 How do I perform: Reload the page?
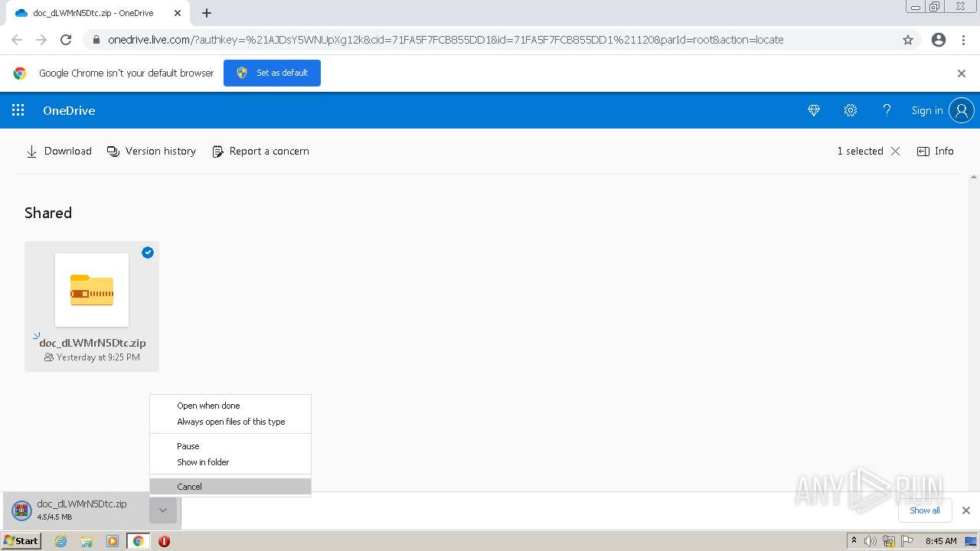(66, 40)
